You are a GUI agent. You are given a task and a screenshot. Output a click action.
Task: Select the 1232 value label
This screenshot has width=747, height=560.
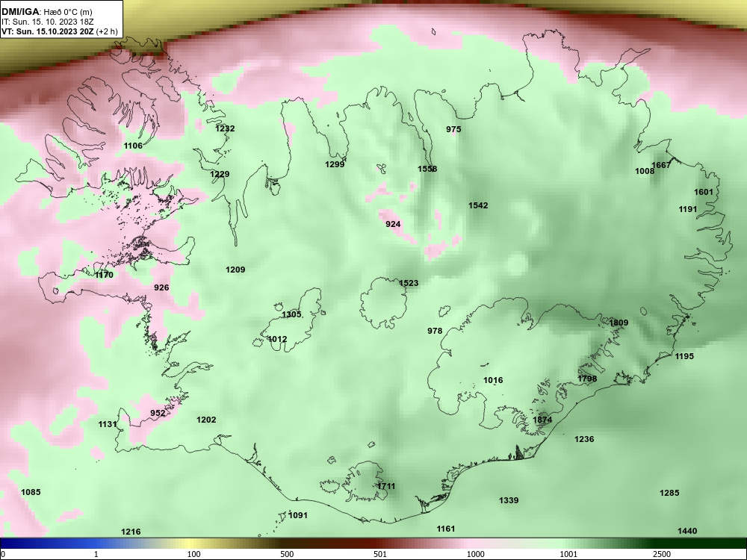tap(225, 128)
